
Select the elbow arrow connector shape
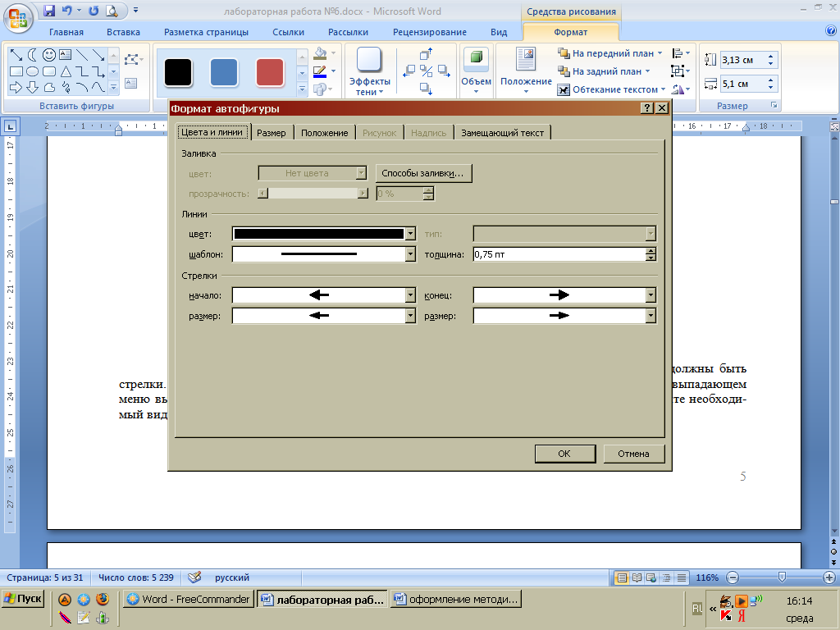[98, 71]
